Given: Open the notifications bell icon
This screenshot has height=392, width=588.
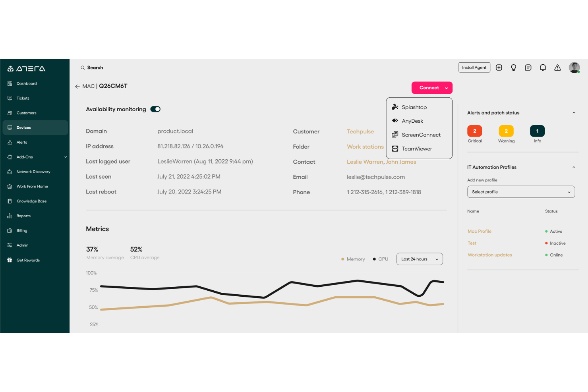Looking at the screenshot, I should click(543, 68).
